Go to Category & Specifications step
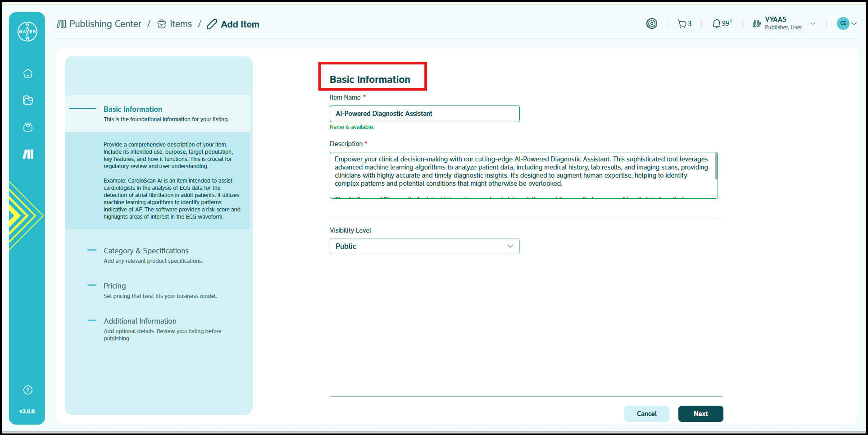 pyautogui.click(x=146, y=251)
